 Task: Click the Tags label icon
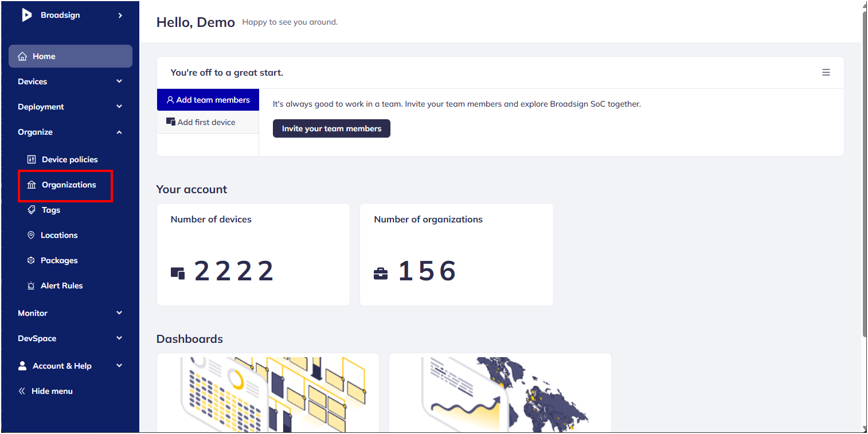[32, 210]
